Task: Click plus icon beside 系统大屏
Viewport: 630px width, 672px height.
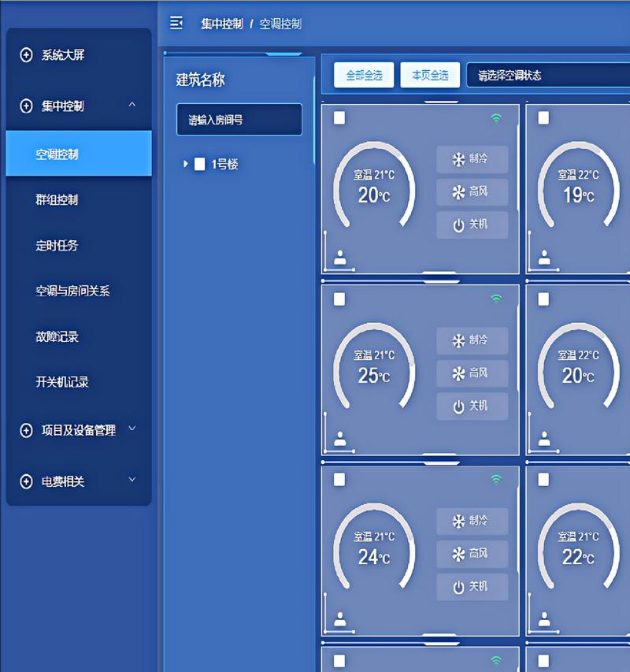Action: pyautogui.click(x=26, y=55)
